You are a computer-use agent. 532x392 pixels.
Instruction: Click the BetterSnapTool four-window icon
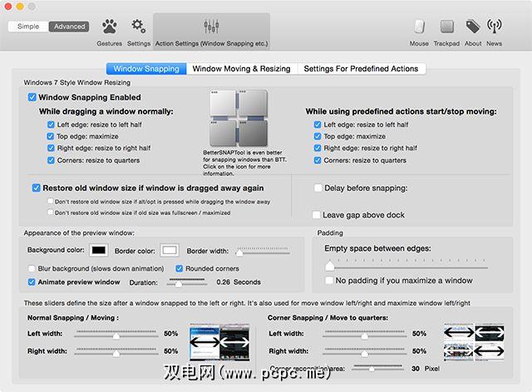tap(239, 120)
